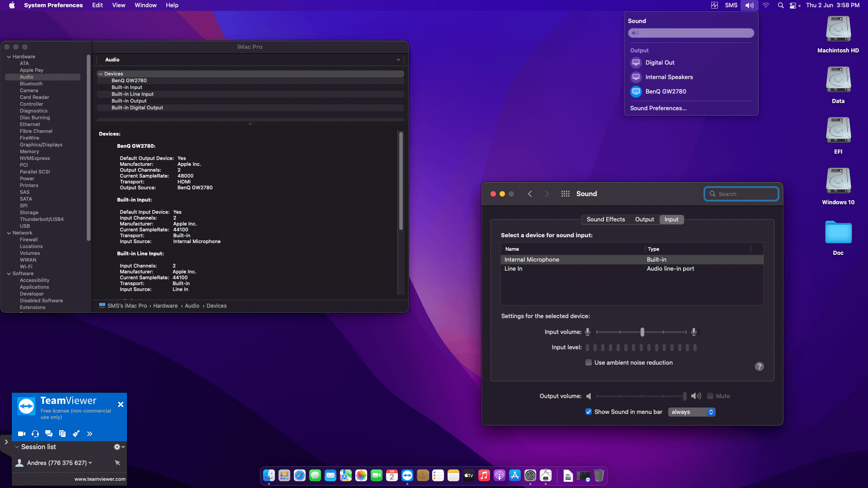The image size is (868, 488).
Task: Open Calendar from the Dock
Action: 392,475
